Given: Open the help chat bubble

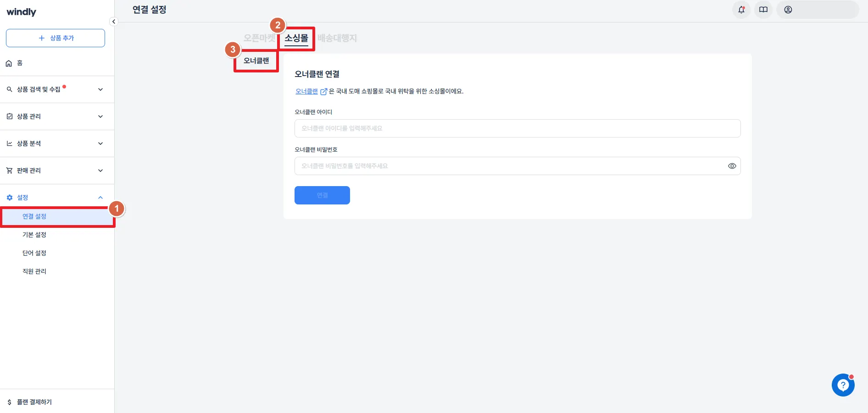Looking at the screenshot, I should click(843, 385).
